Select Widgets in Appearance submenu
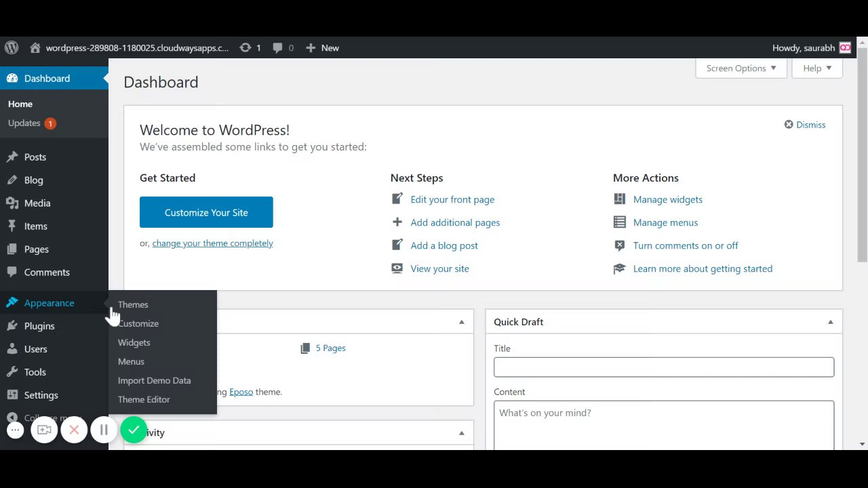This screenshot has width=868, height=488. 134,342
